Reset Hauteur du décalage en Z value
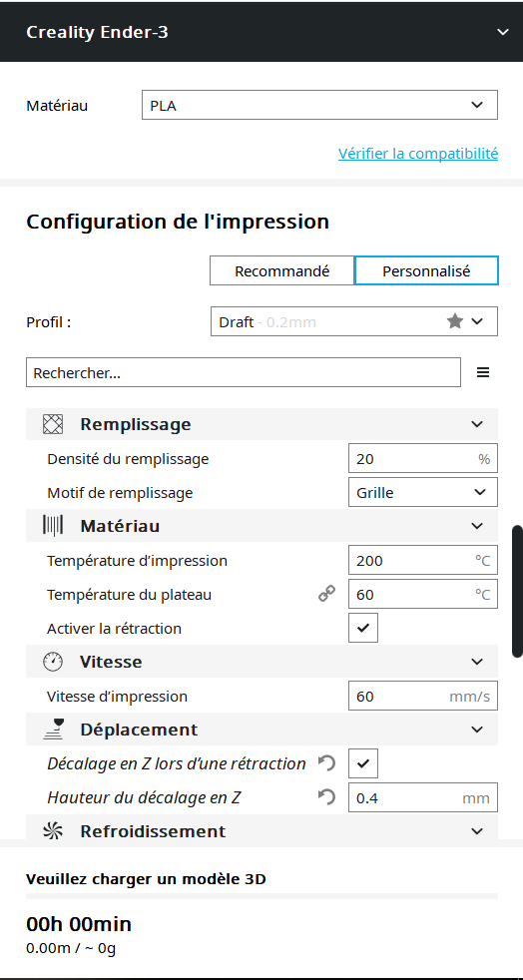Screen dimensions: 523x980 (326, 797)
